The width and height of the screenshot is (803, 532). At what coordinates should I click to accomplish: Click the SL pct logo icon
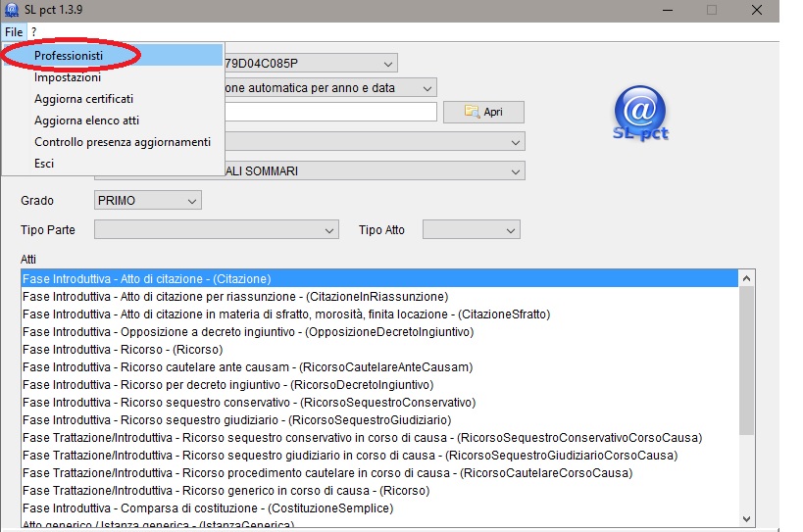641,113
